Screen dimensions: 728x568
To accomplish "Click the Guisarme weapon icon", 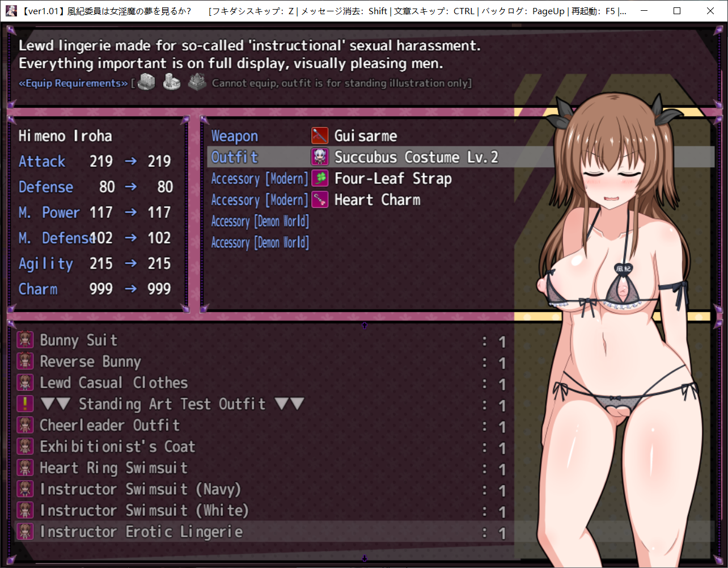I will click(320, 136).
